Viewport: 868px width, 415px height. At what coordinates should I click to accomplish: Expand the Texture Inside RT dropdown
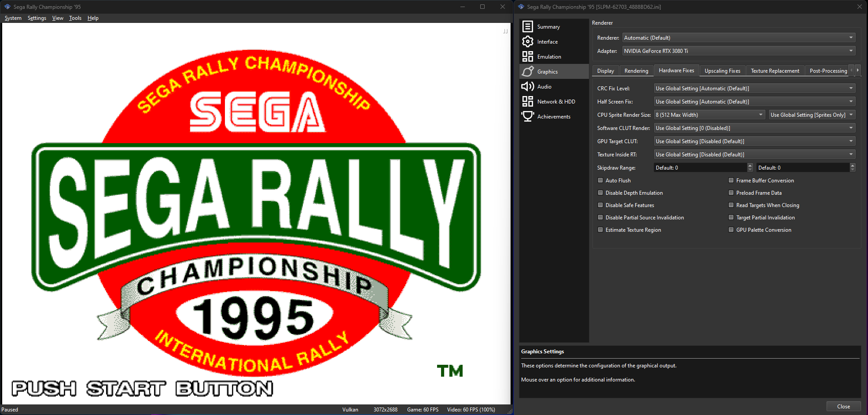point(754,155)
